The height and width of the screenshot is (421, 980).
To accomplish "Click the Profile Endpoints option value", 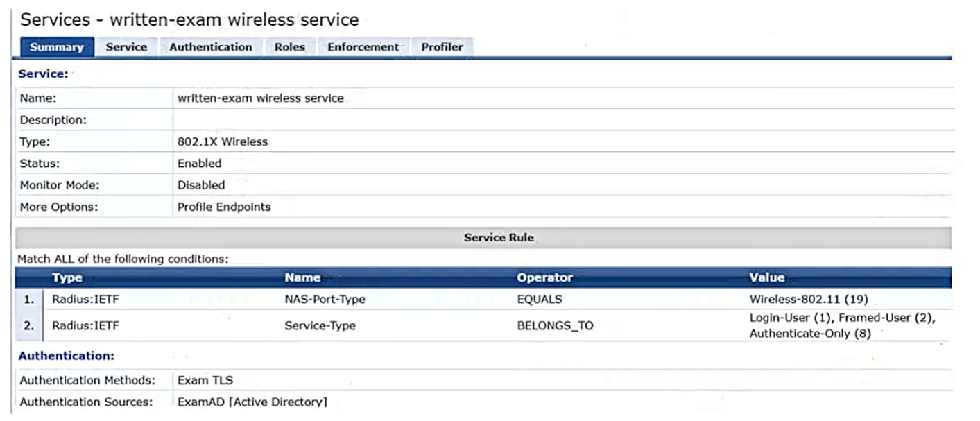I will point(224,207).
